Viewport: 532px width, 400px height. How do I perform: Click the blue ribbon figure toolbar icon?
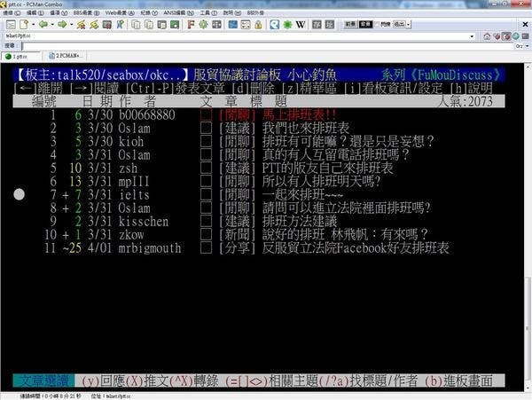click(120, 25)
